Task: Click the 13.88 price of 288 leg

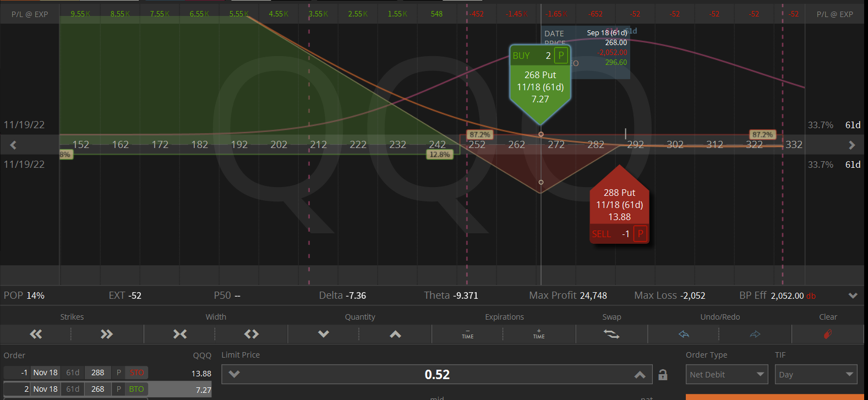Action: pos(201,374)
